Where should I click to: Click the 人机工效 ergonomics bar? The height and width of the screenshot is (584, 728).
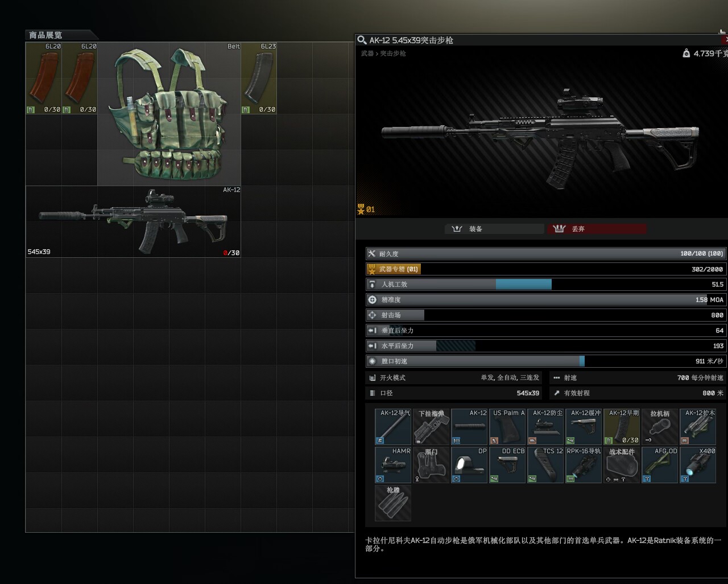coord(546,284)
